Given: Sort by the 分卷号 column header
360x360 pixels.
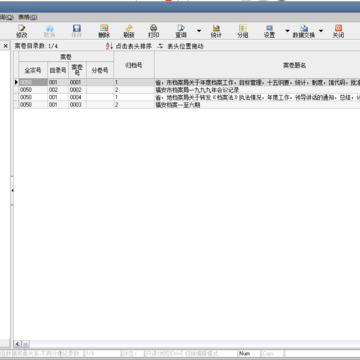Looking at the screenshot, I should [100, 70].
